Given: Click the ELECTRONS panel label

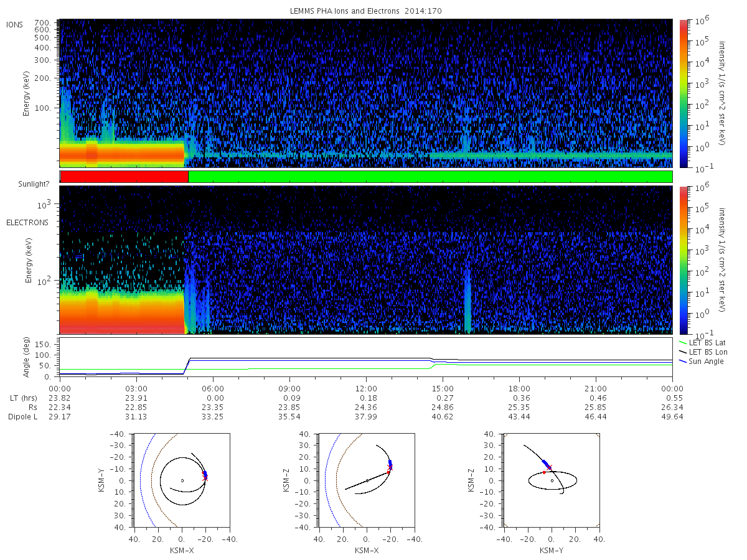Looking at the screenshot, I should pos(27,222).
